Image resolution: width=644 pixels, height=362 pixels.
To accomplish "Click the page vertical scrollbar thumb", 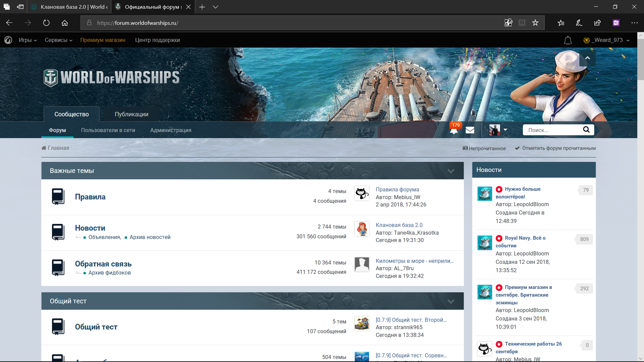I will 640,60.
